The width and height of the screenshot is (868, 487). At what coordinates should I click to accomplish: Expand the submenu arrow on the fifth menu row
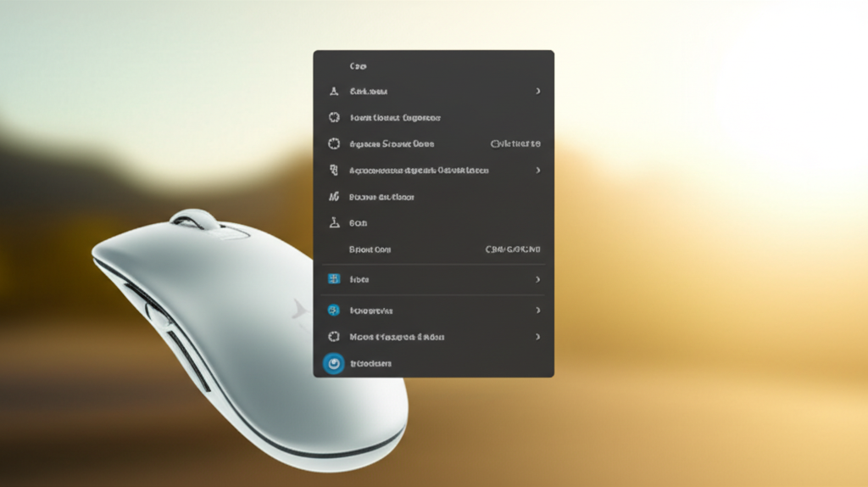(538, 171)
